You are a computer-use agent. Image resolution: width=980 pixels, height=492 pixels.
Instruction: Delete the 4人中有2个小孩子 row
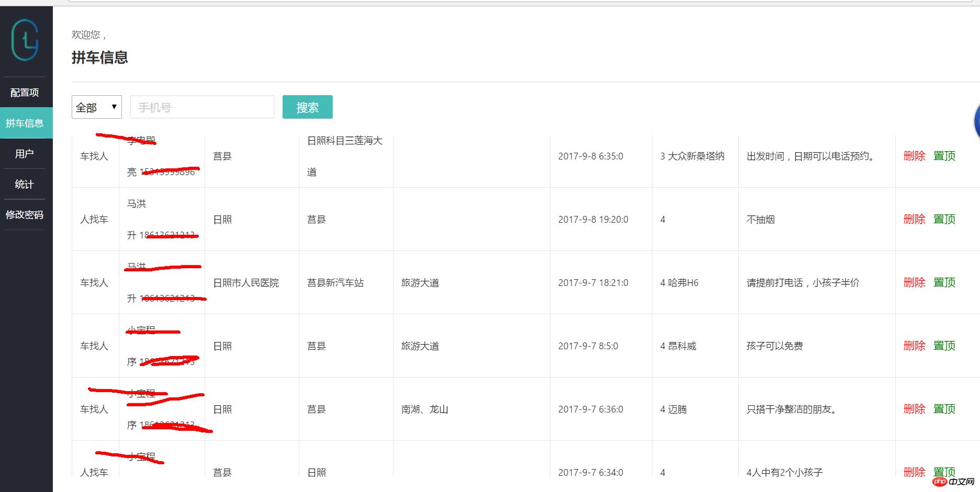tap(915, 472)
